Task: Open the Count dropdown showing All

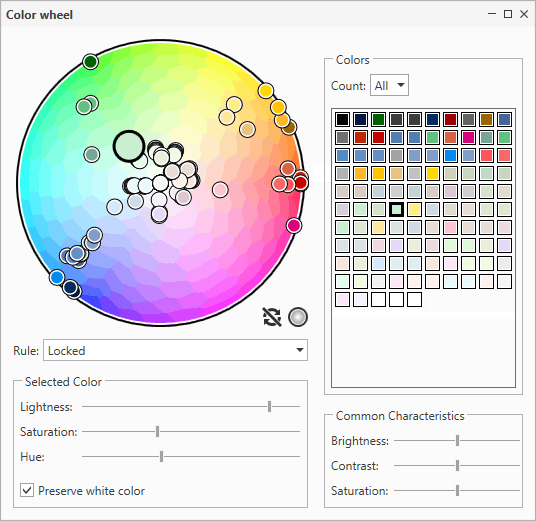Action: (389, 85)
